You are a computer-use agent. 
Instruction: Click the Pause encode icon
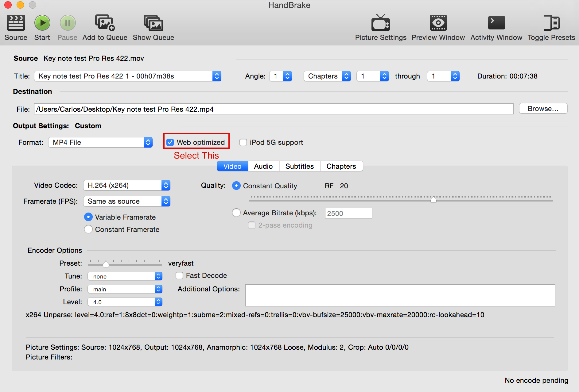[68, 23]
